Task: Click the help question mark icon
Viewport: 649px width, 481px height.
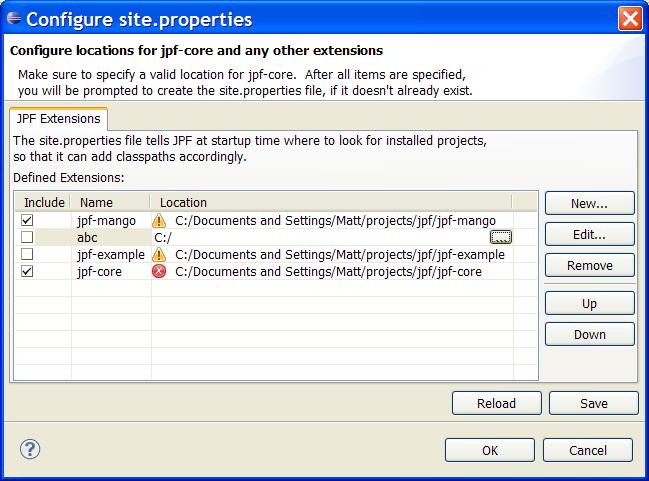Action: click(x=29, y=449)
